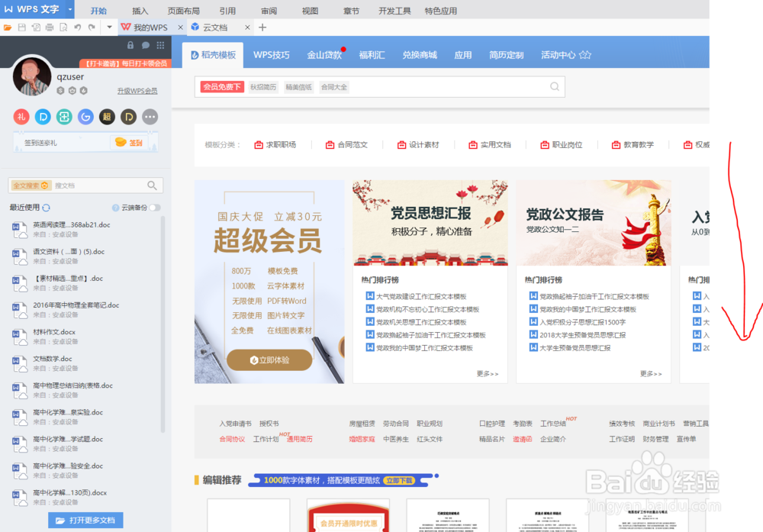Click the red 礼 gift circle icon

coord(21,117)
